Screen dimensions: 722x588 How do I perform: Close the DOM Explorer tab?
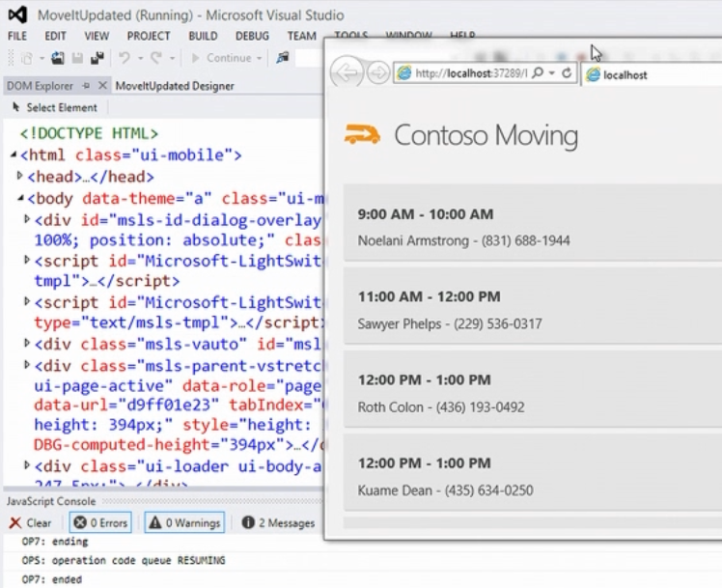point(102,86)
